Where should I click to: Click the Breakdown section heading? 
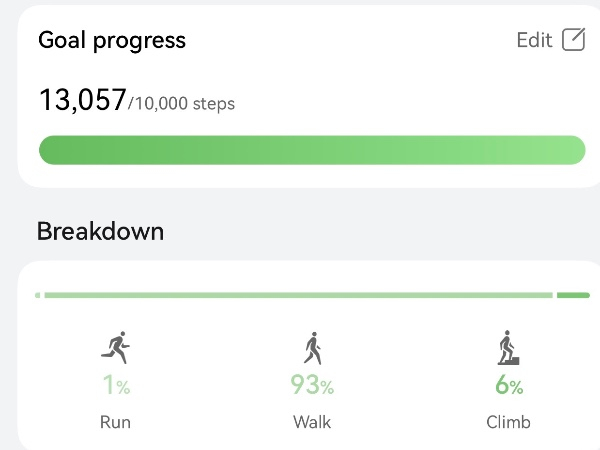(x=100, y=232)
